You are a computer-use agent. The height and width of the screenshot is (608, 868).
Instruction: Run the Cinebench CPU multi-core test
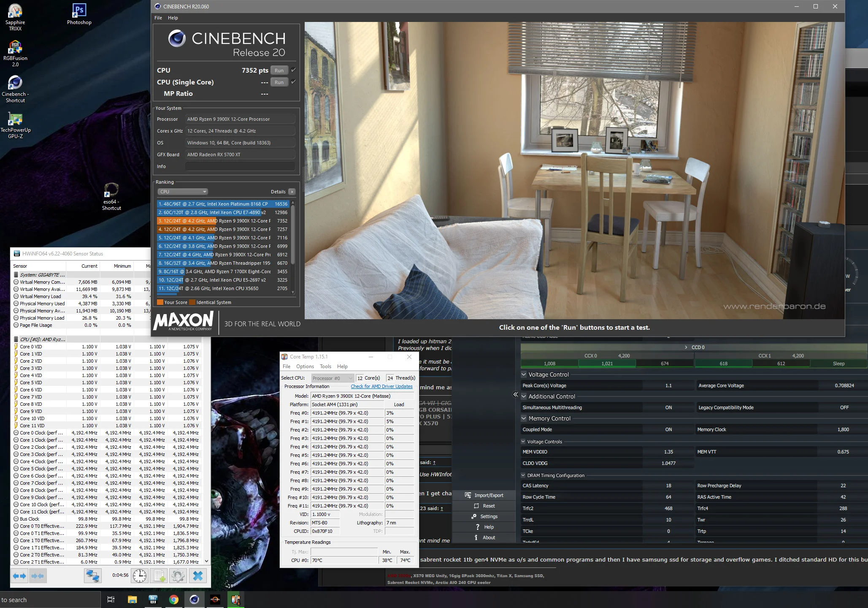(x=279, y=71)
